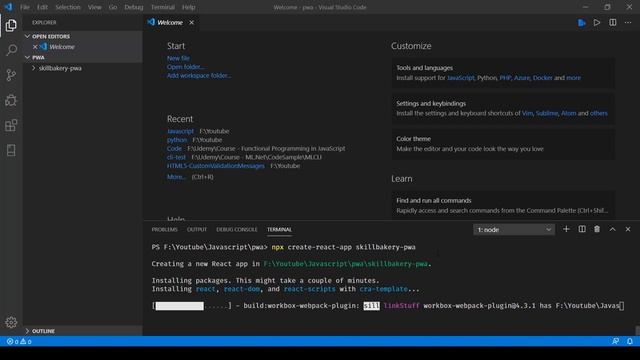Image resolution: width=640 pixels, height=360 pixels.
Task: Click the Sublime keybindings link
Action: click(x=547, y=113)
